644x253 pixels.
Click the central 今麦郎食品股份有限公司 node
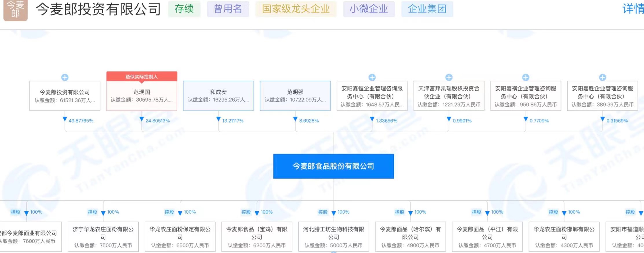(333, 166)
